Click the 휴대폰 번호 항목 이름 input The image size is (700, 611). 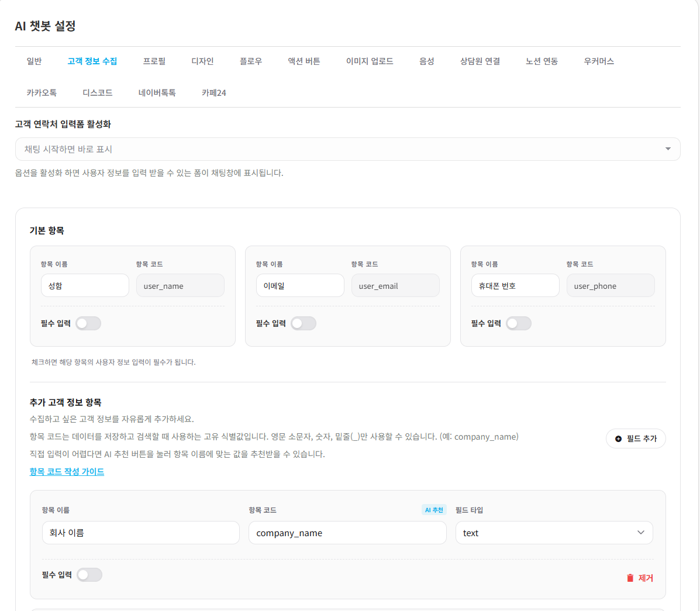[515, 286]
